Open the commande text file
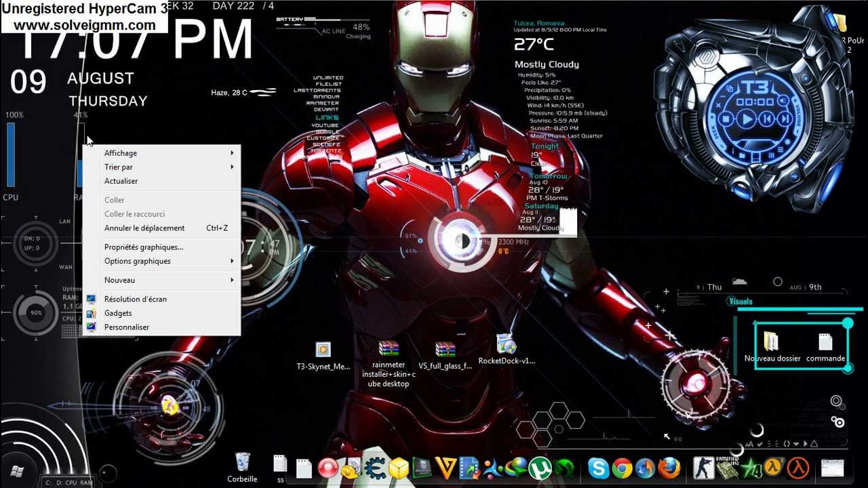 pyautogui.click(x=825, y=348)
